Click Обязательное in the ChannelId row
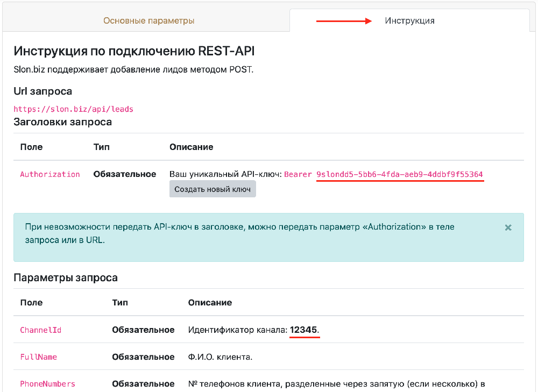The height and width of the screenshot is (392, 538). pyautogui.click(x=143, y=330)
